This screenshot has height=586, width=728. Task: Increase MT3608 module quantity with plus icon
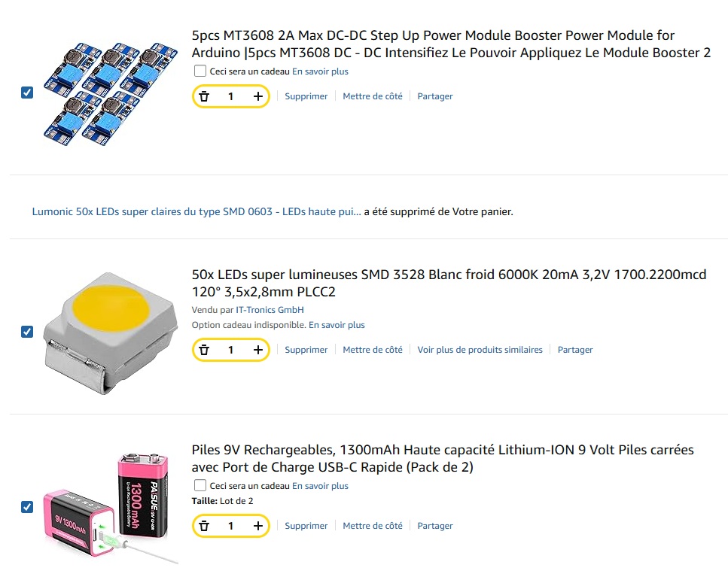tap(258, 96)
